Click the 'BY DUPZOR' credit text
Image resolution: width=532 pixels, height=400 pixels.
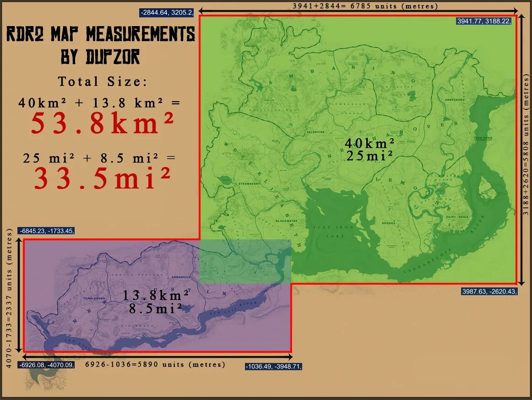tap(100, 57)
